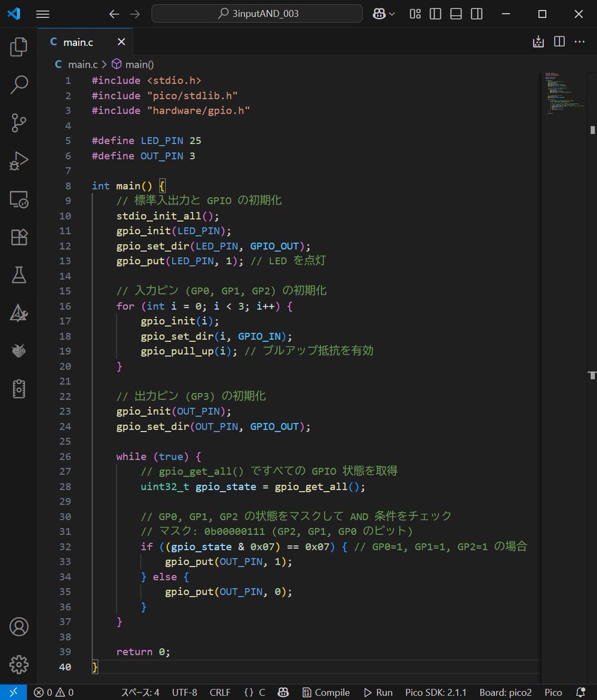
Task: Open the clipboard-style activity bar view
Action: click(x=19, y=388)
